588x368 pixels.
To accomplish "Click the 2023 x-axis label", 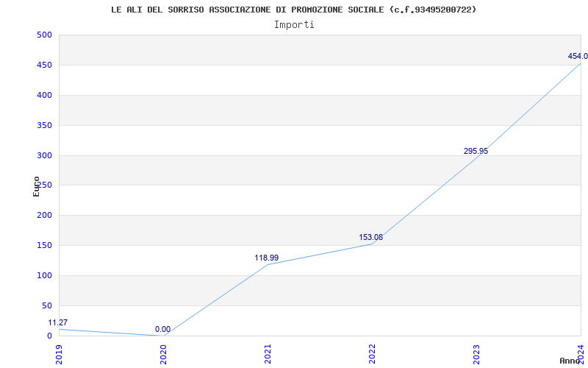I will tap(476, 354).
